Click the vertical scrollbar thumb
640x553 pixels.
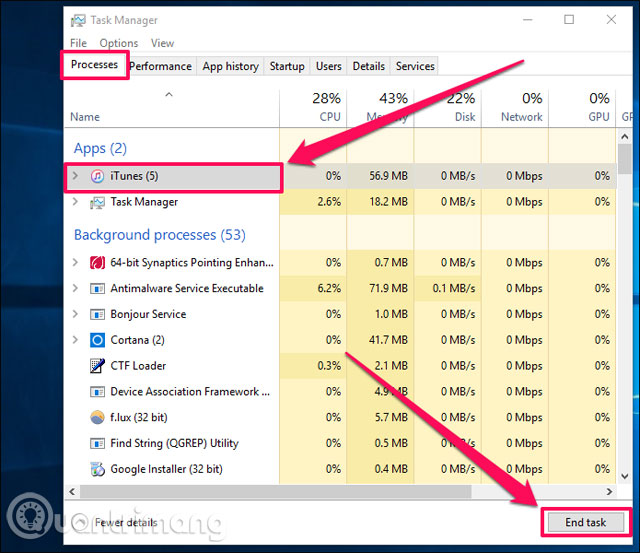pyautogui.click(x=625, y=159)
